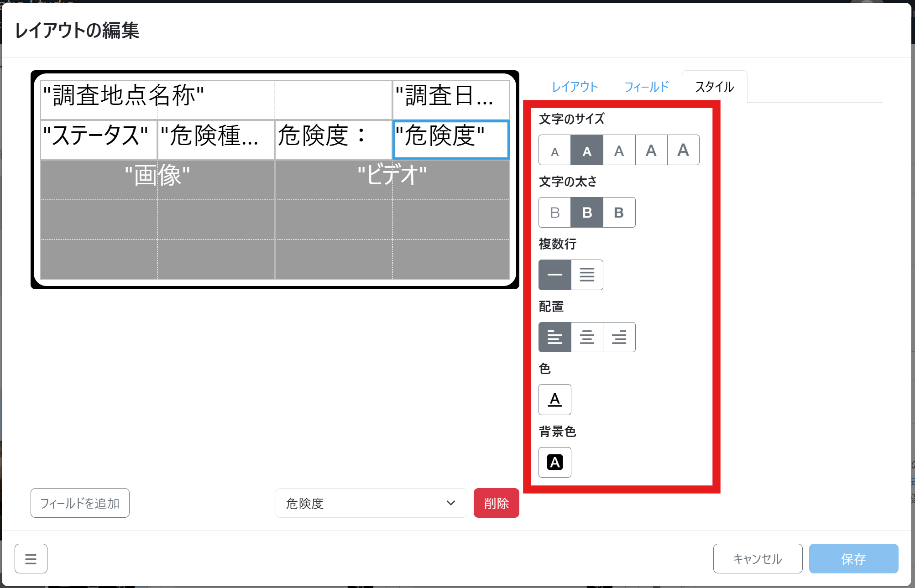915x588 pixels.
Task: Select the smallest font size A
Action: pyautogui.click(x=554, y=150)
